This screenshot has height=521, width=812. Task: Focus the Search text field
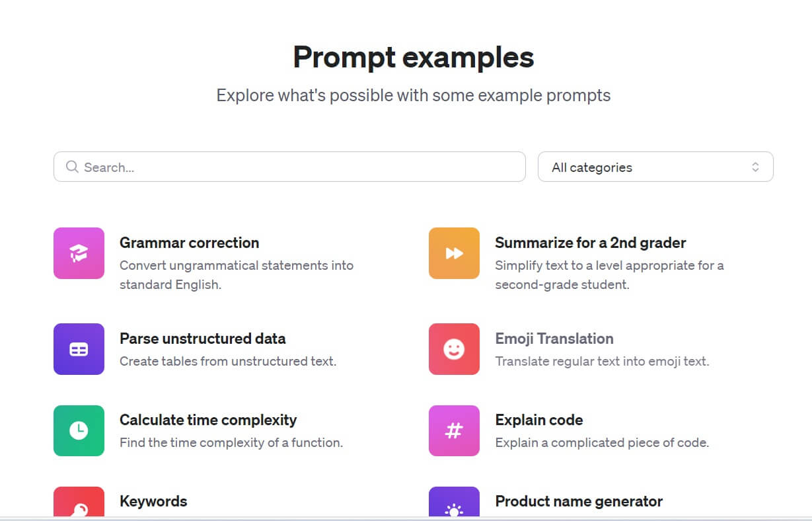(x=289, y=167)
